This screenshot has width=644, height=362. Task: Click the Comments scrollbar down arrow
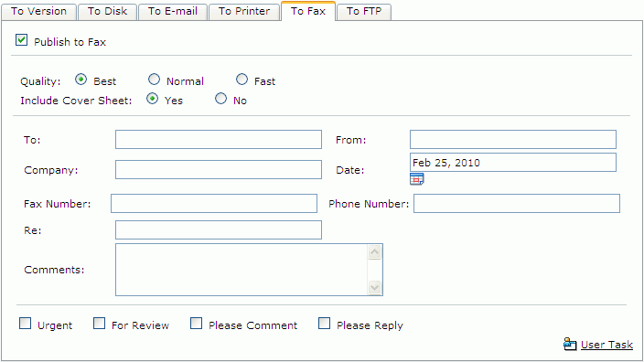tap(374, 287)
